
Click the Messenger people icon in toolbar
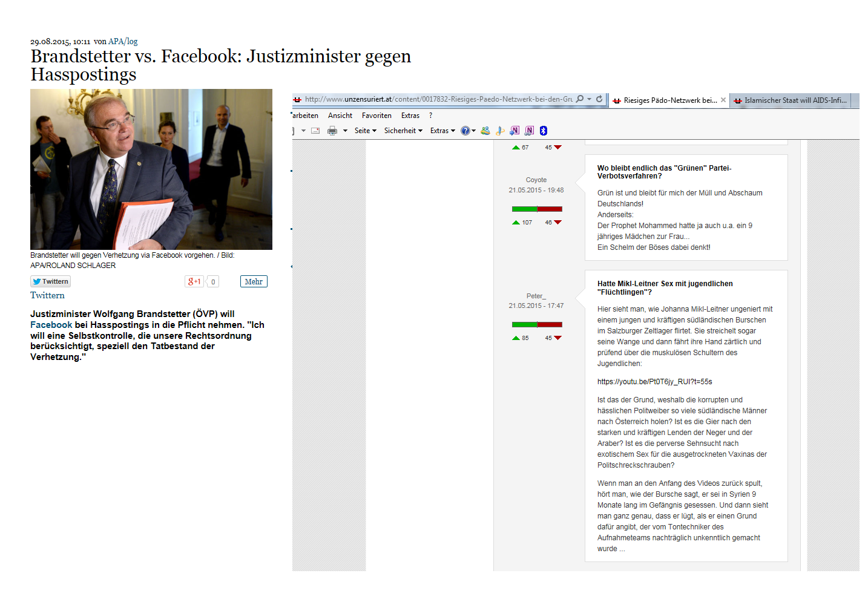[x=485, y=131]
